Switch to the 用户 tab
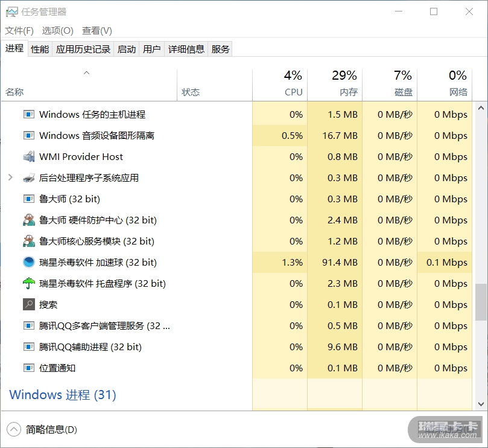 152,50
